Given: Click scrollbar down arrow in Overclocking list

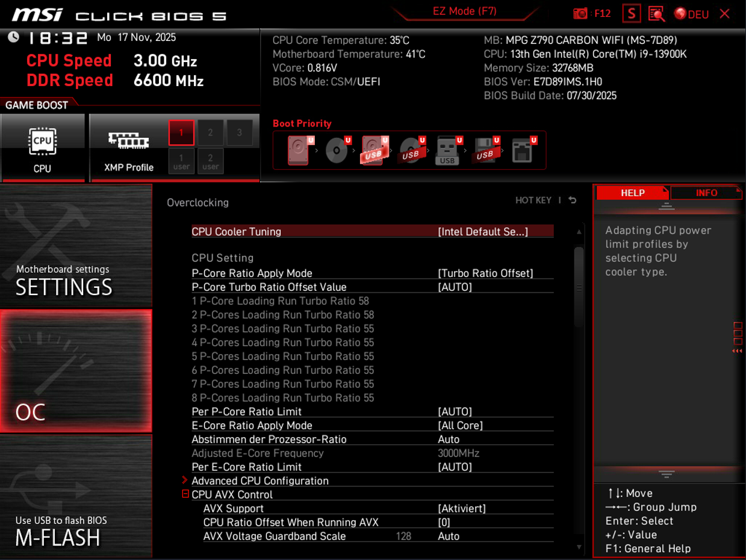Looking at the screenshot, I should (579, 547).
